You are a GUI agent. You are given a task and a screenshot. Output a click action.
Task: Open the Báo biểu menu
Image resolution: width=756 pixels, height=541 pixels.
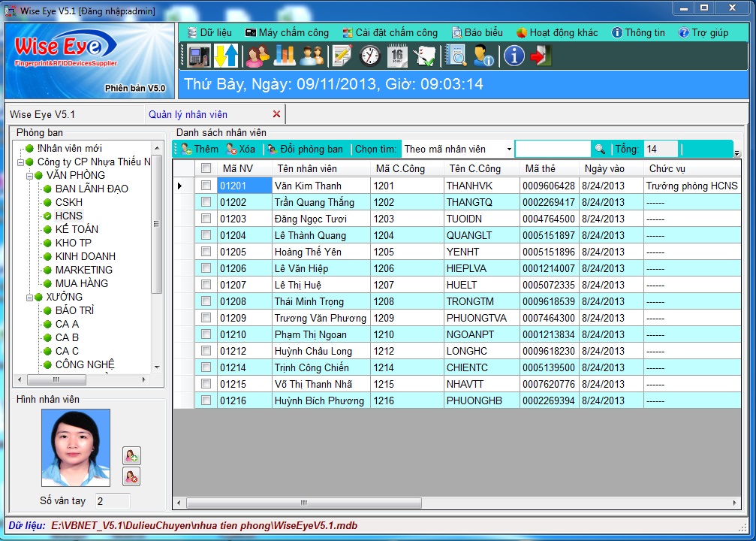(477, 33)
